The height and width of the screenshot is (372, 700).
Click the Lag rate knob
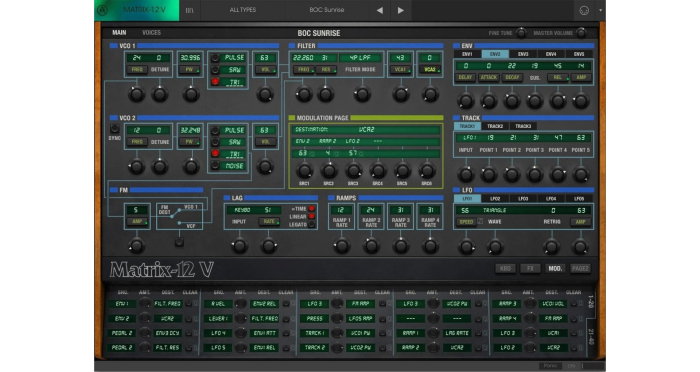269,246
